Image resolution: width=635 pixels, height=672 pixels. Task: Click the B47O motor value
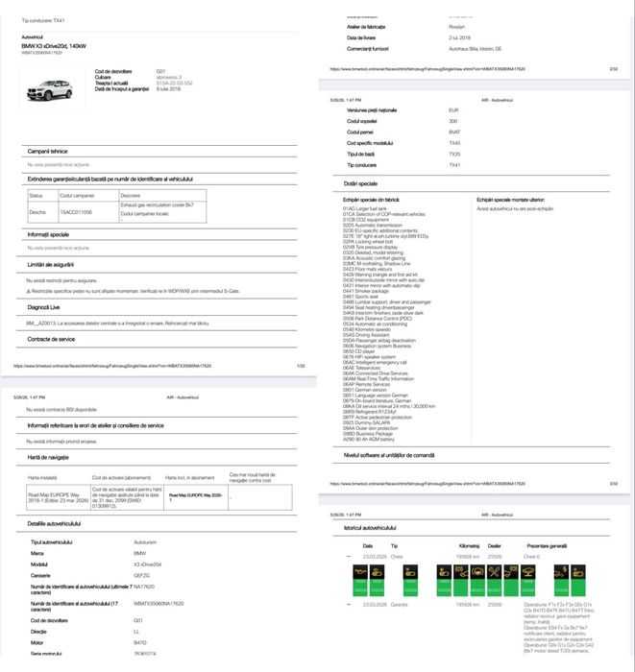pos(140,642)
